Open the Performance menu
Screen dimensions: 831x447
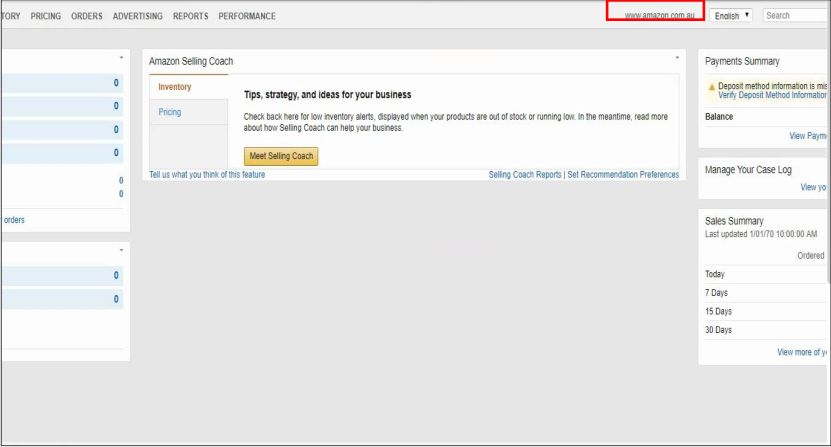point(247,16)
